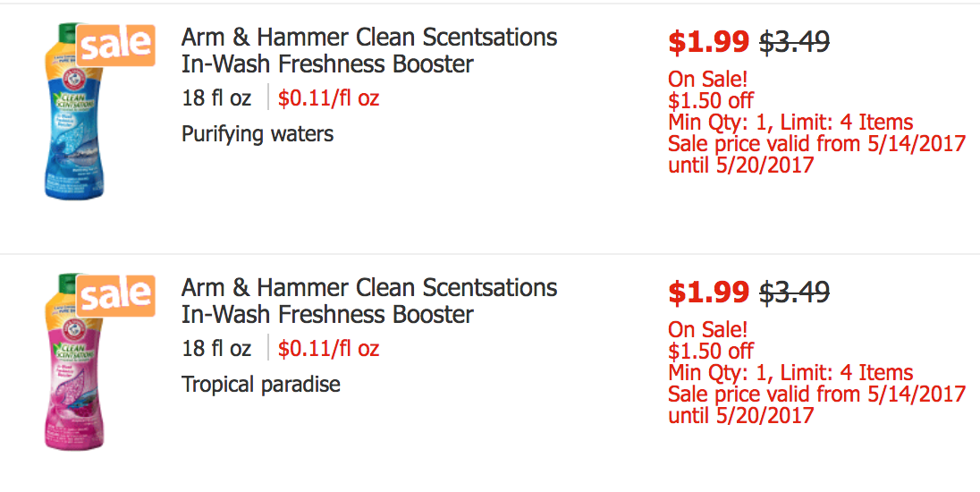Click the 18 fl oz size of first product
The width and height of the screenshot is (980, 492).
[216, 98]
